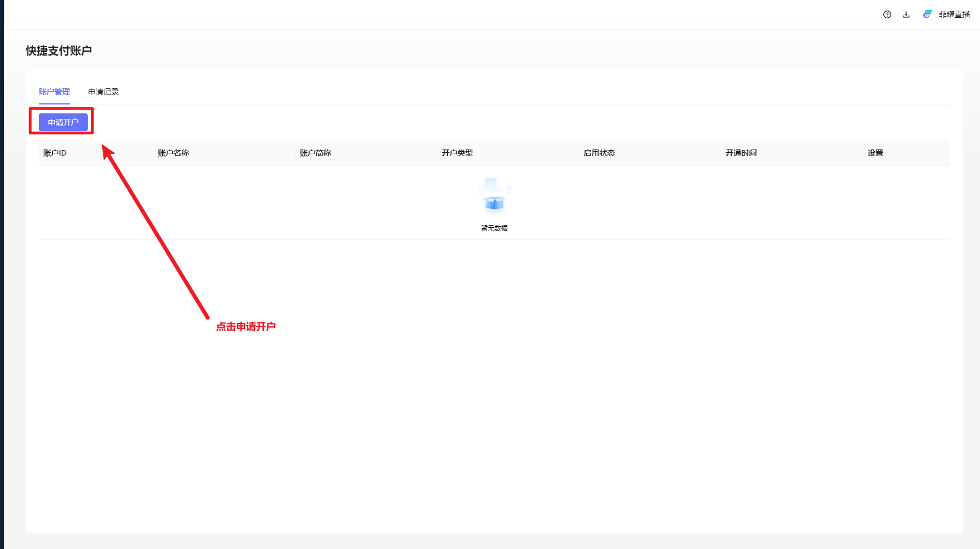The height and width of the screenshot is (549, 980).
Task: Click the 账户ID column header
Action: tap(55, 153)
